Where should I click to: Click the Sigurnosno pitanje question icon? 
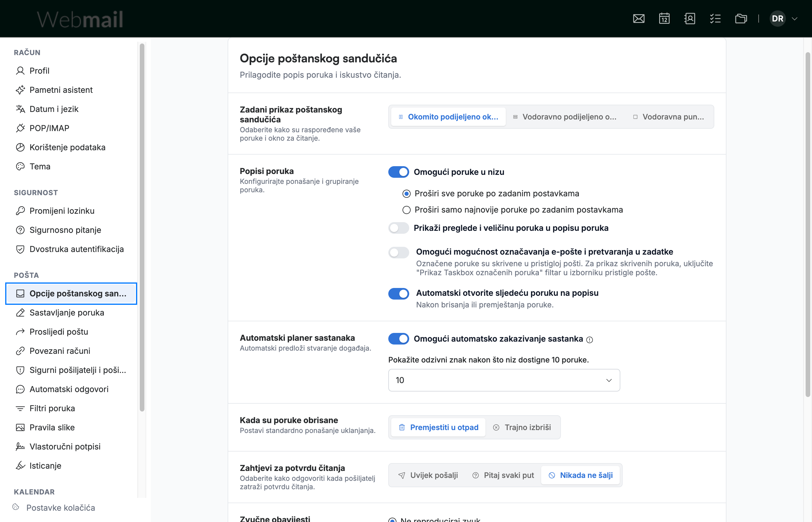(20, 230)
